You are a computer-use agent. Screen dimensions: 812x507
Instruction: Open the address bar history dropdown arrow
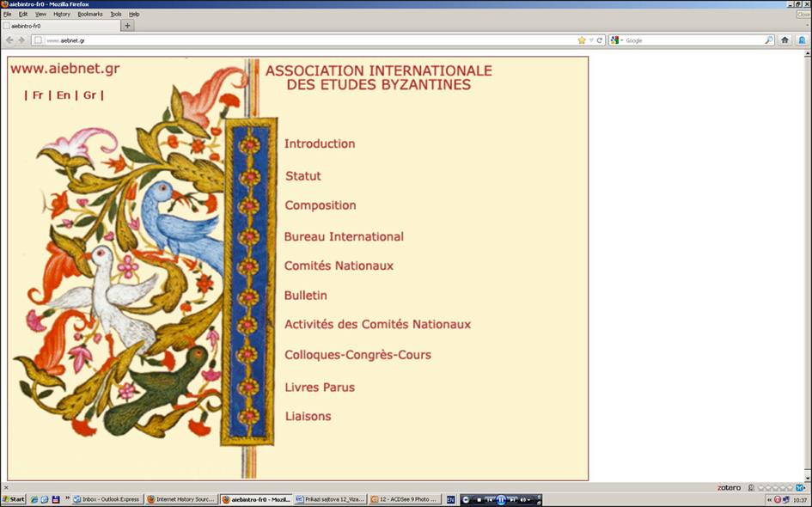(x=591, y=40)
